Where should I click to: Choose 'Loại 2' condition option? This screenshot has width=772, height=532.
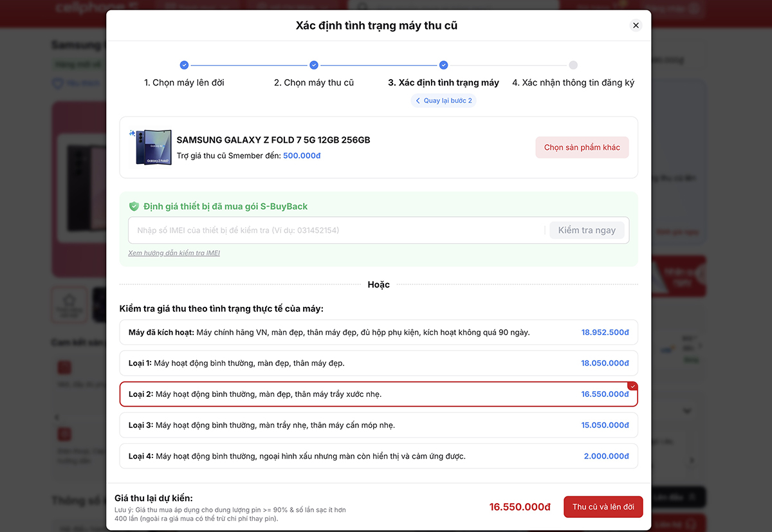pos(378,394)
